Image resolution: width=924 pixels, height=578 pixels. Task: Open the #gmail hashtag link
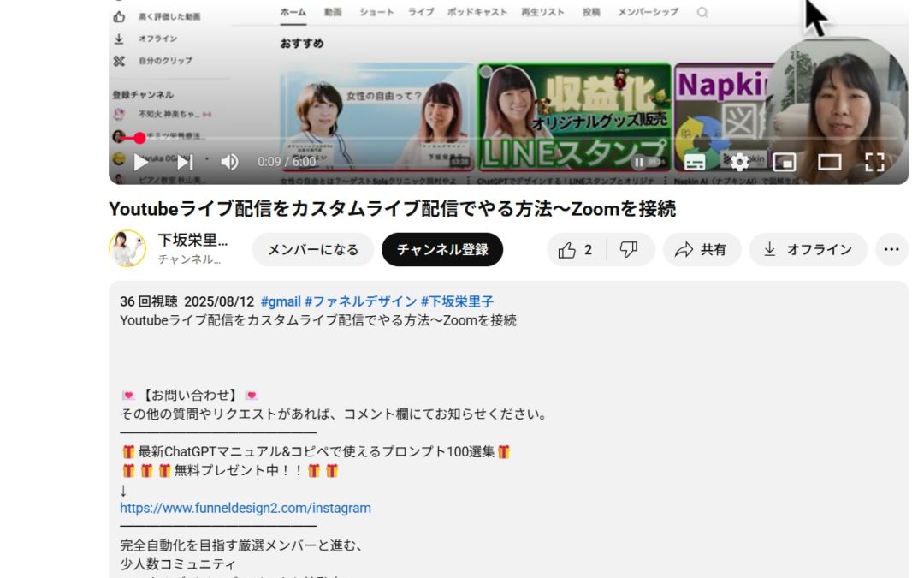coord(281,301)
